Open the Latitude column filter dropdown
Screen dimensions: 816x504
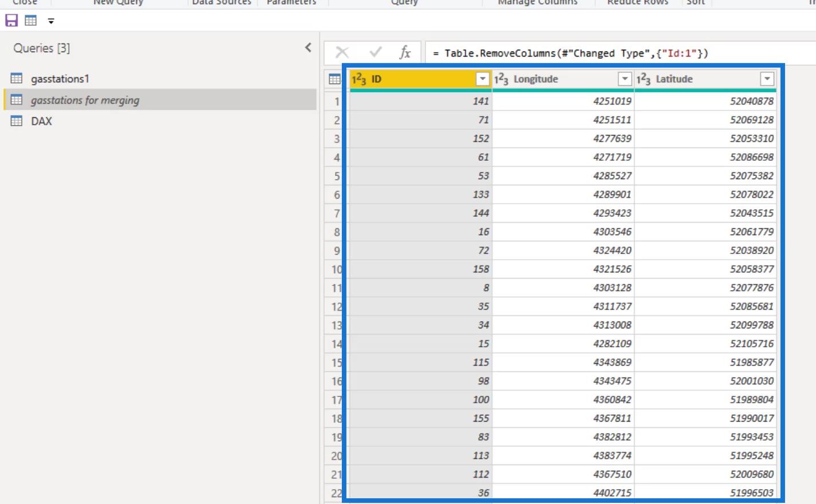(x=767, y=79)
